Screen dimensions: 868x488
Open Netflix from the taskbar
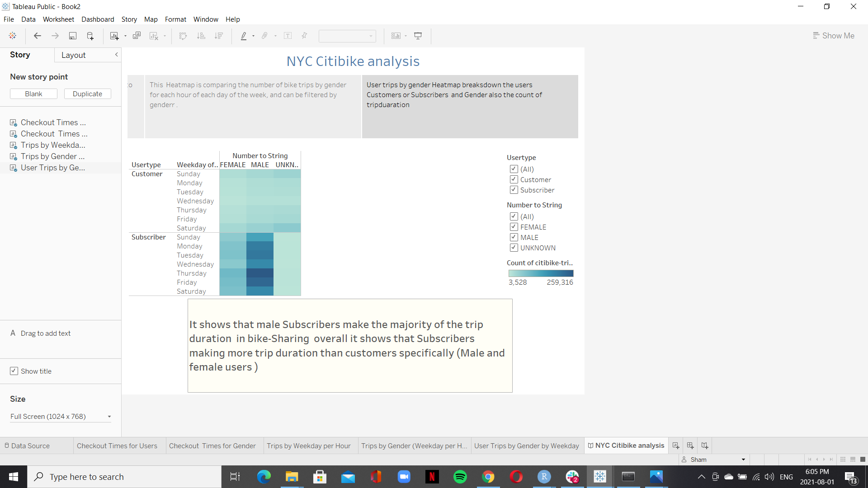[x=432, y=477]
